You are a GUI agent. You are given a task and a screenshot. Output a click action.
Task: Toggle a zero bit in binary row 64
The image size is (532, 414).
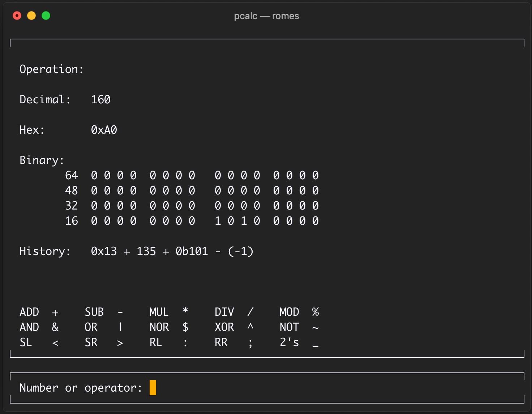click(94, 175)
